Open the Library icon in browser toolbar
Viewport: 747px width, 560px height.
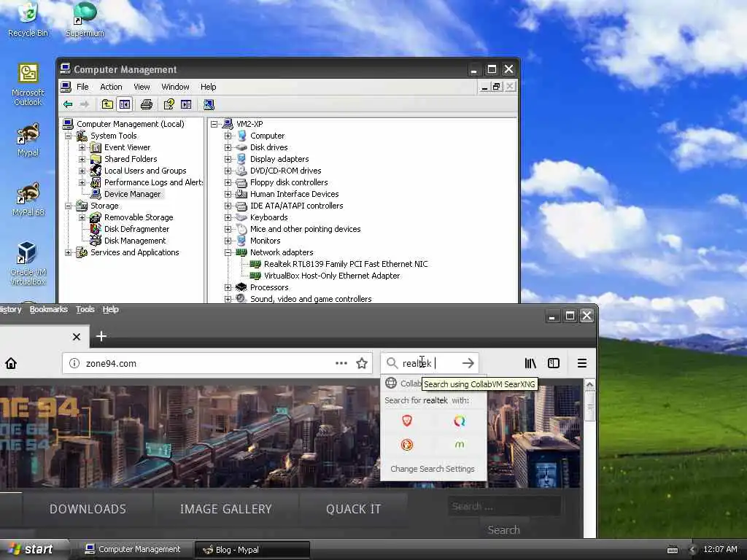(530, 363)
